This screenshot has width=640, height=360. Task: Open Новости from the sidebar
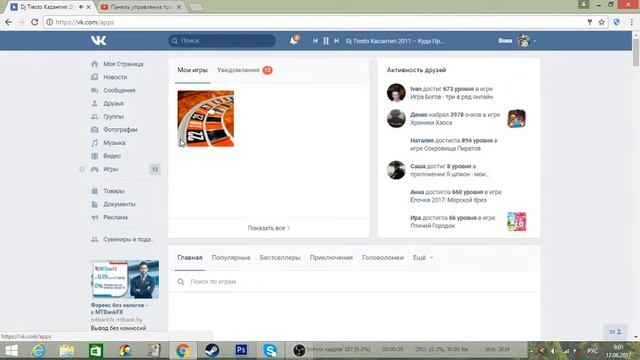tap(115, 77)
